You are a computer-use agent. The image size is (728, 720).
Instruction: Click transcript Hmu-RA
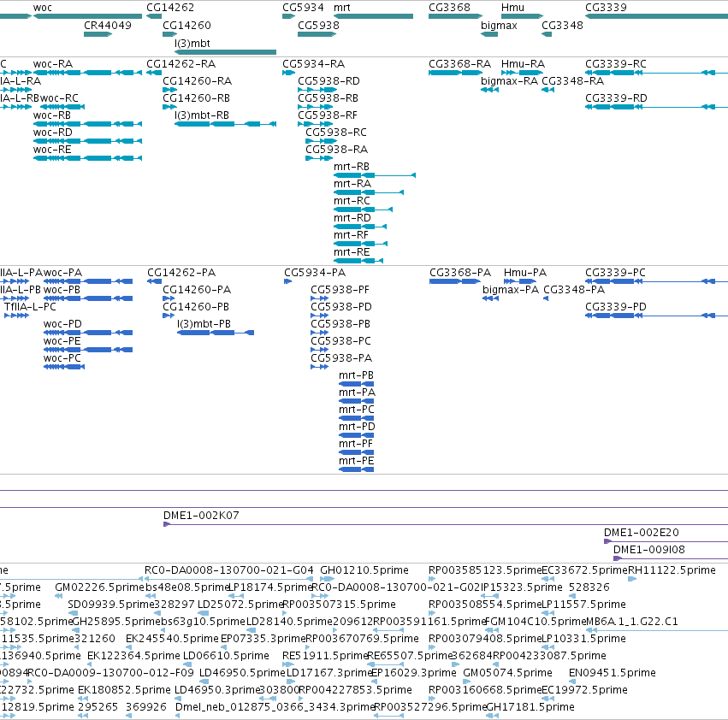tap(523, 63)
